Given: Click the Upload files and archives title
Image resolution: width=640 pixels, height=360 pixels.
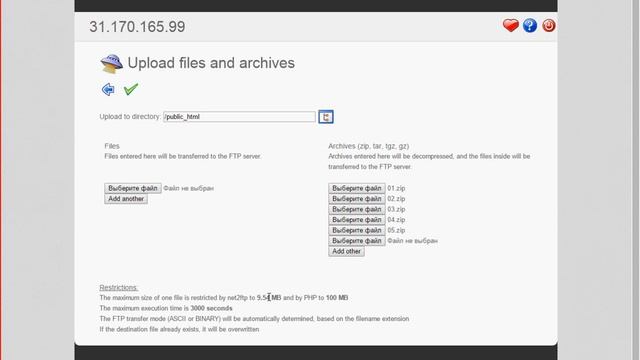Looking at the screenshot, I should click(x=211, y=63).
